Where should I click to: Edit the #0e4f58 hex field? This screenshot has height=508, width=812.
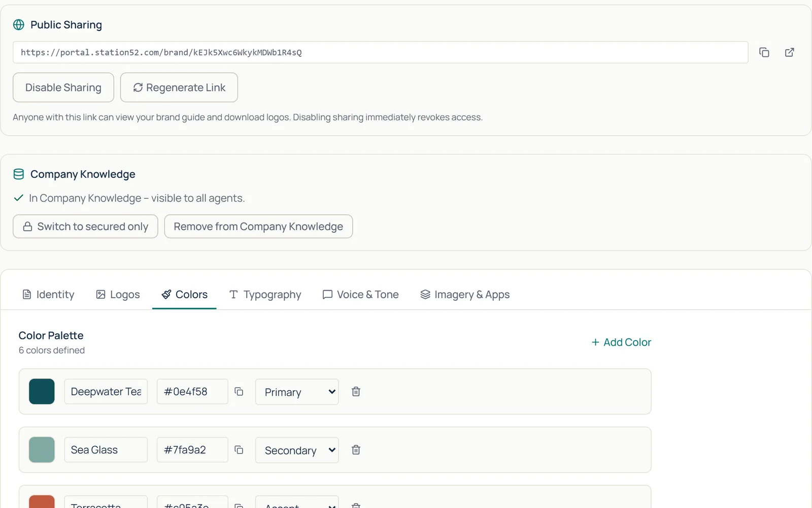(x=192, y=392)
